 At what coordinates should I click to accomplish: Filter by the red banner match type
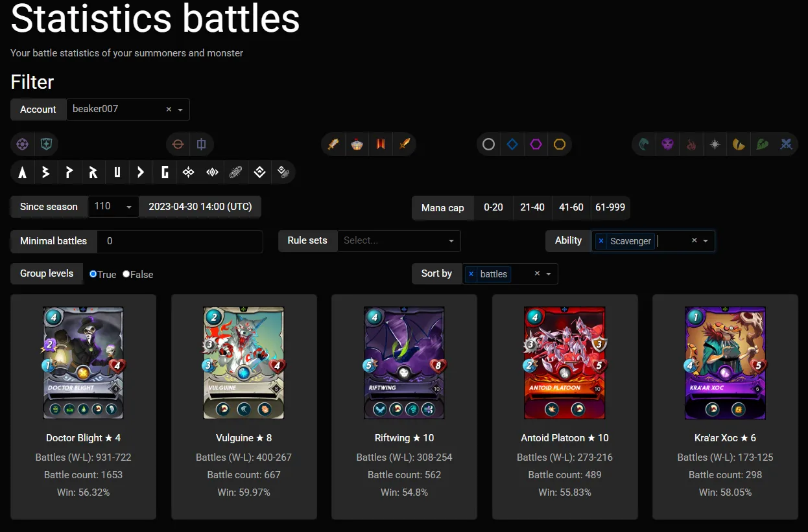(x=381, y=144)
